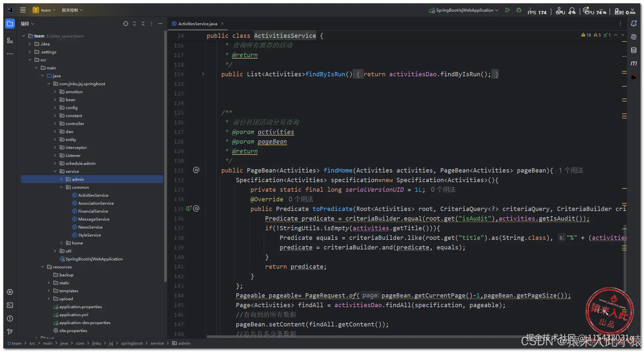The image size is (644, 352).
Task: Open project panel options menu
Action: click(x=152, y=24)
